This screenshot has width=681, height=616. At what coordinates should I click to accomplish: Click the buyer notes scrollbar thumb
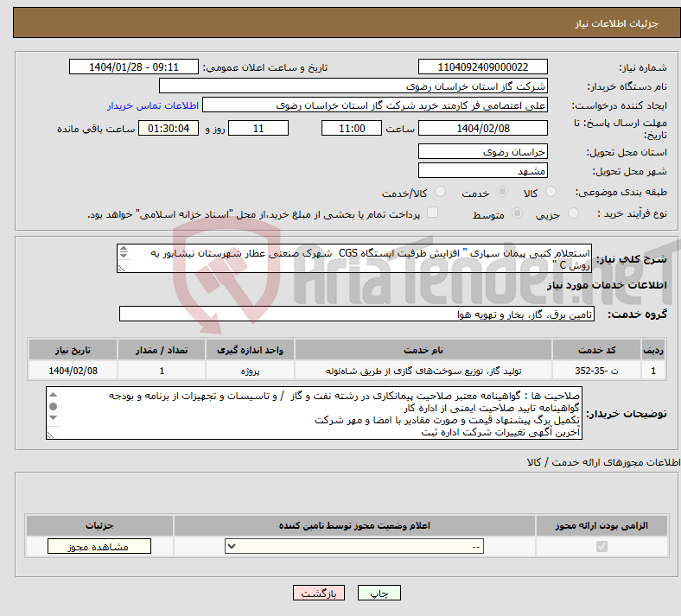[53, 406]
